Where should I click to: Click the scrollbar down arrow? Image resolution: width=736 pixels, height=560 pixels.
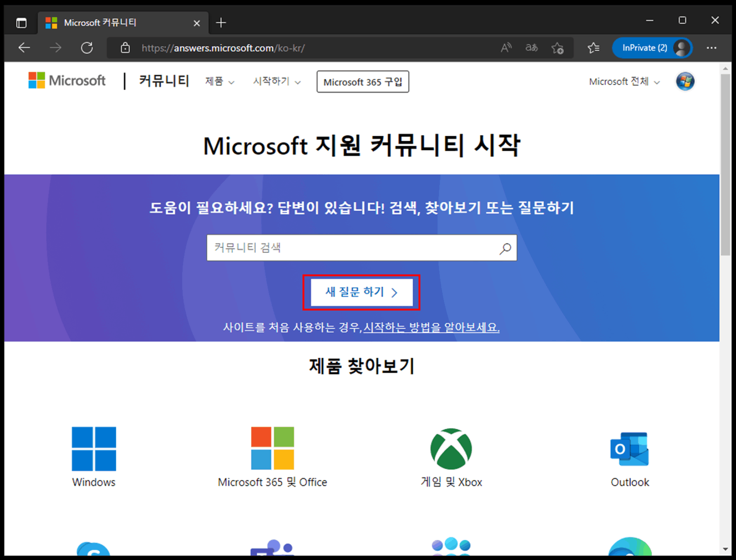725,549
